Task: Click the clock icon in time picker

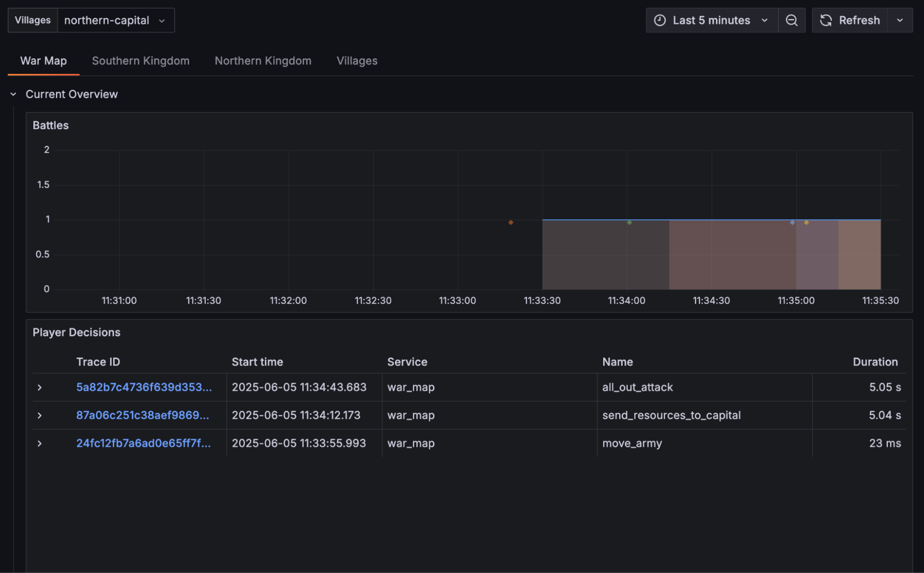Action: tap(660, 20)
